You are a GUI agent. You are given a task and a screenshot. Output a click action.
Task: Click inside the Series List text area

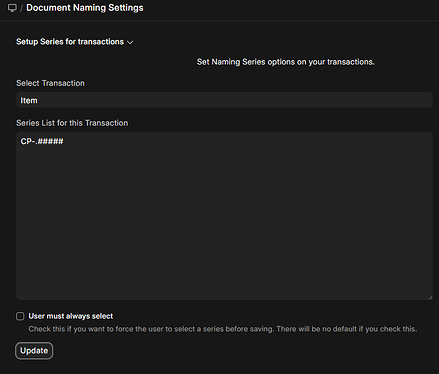(224, 216)
